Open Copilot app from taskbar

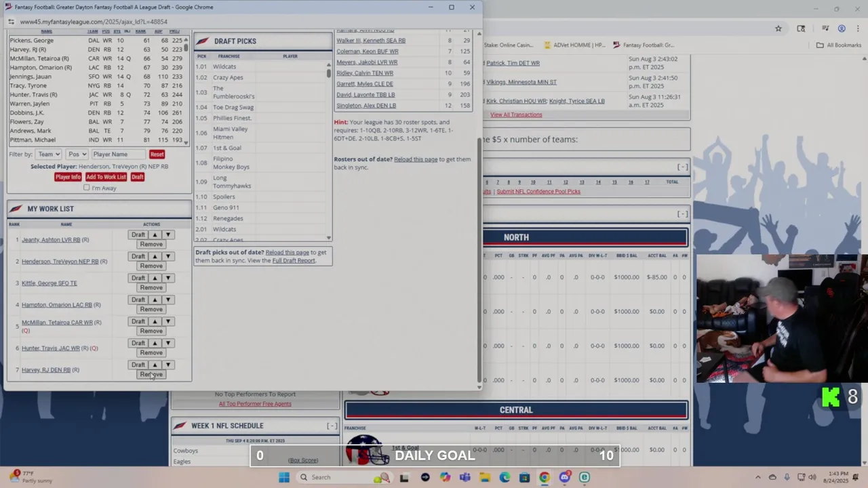click(445, 477)
